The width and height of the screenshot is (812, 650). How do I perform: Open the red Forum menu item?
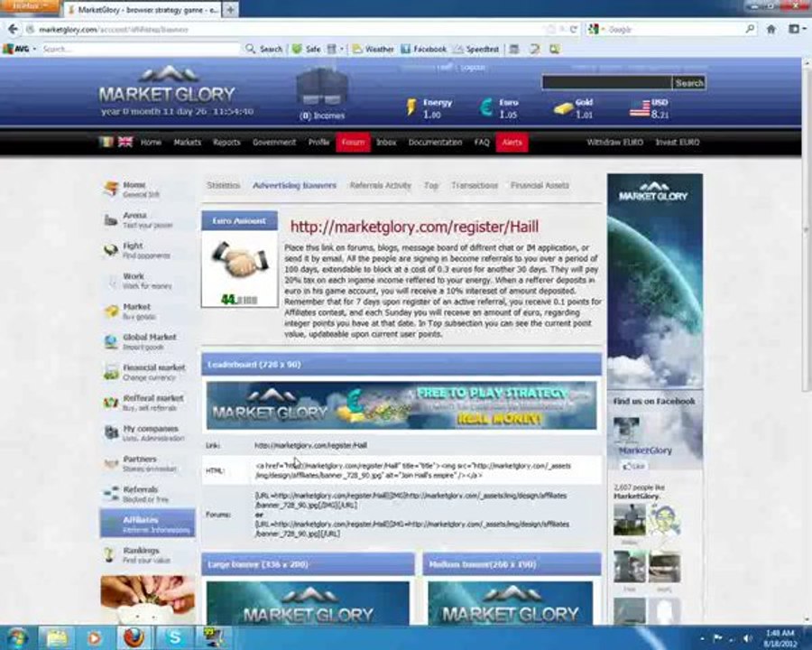pyautogui.click(x=353, y=142)
